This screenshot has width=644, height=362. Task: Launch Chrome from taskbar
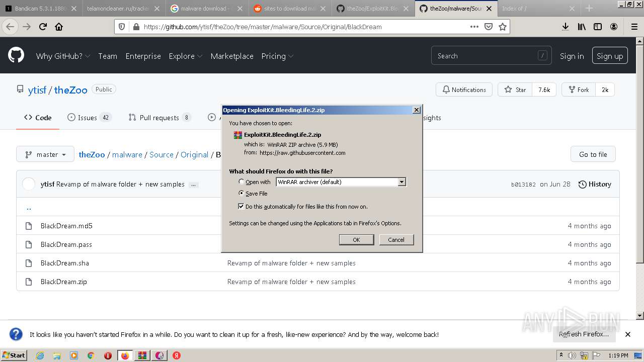(x=91, y=355)
